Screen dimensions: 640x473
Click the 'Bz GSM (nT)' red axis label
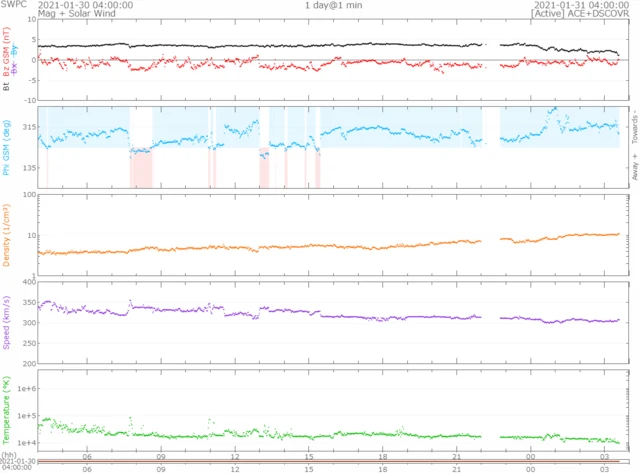6,52
